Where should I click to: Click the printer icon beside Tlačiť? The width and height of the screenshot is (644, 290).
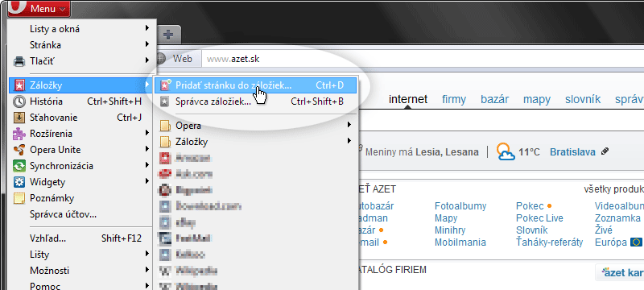click(19, 61)
